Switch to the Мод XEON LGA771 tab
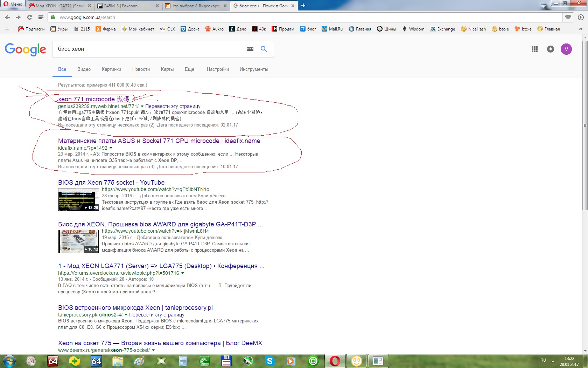This screenshot has width=588, height=368. pos(60,6)
